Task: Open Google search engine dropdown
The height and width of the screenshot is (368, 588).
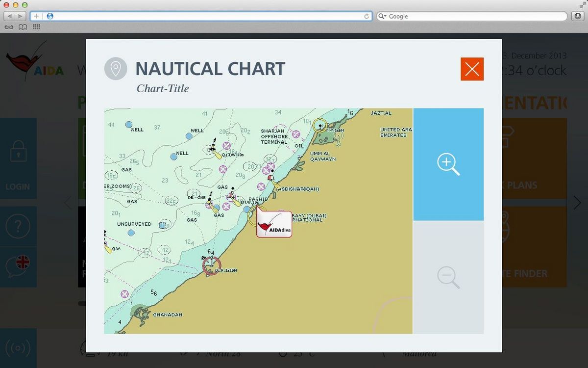Action: [382, 16]
